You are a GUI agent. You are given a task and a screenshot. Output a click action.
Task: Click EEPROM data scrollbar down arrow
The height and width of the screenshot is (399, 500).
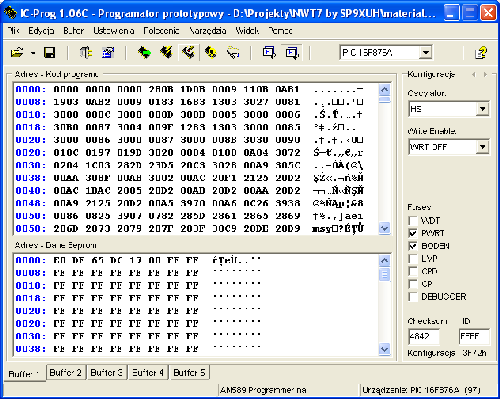[385, 349]
